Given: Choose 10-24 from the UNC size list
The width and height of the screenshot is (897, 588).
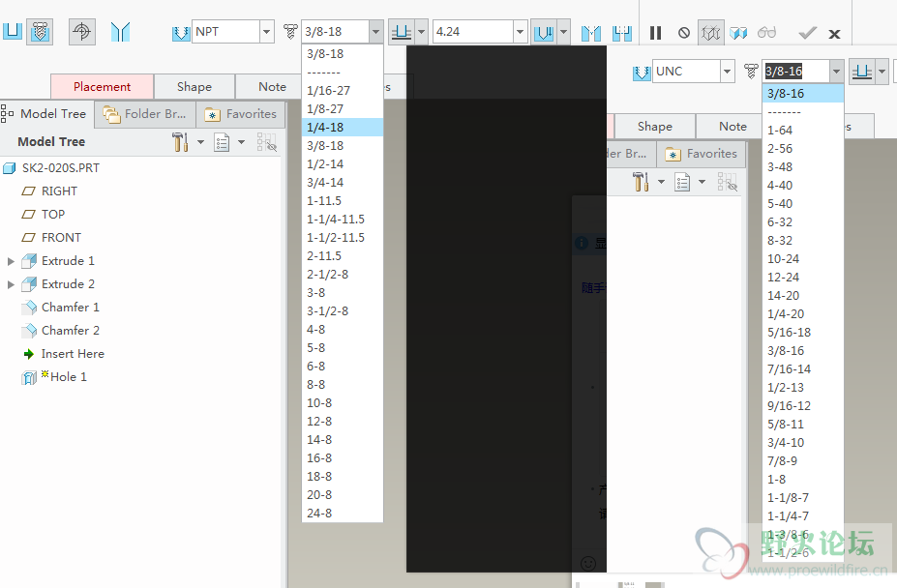Looking at the screenshot, I should [802, 258].
